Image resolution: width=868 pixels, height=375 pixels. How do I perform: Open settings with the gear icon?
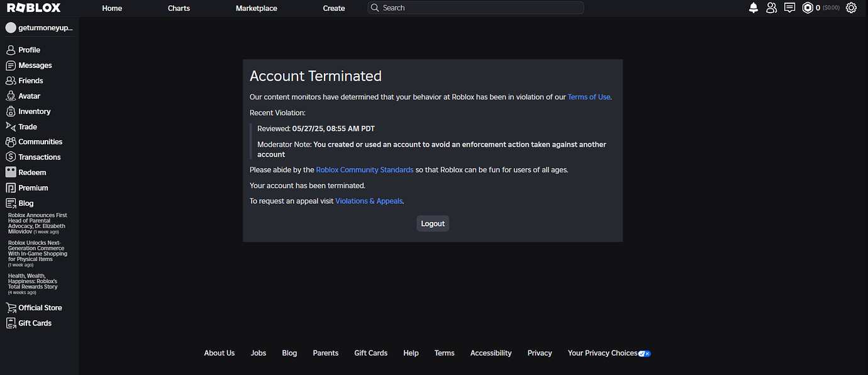[x=851, y=7]
